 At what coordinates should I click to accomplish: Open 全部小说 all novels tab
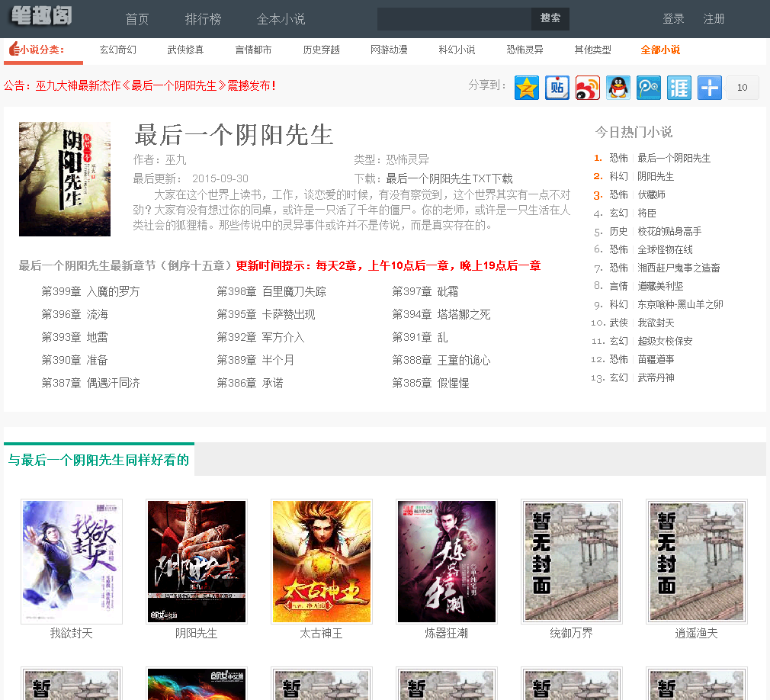tap(660, 50)
